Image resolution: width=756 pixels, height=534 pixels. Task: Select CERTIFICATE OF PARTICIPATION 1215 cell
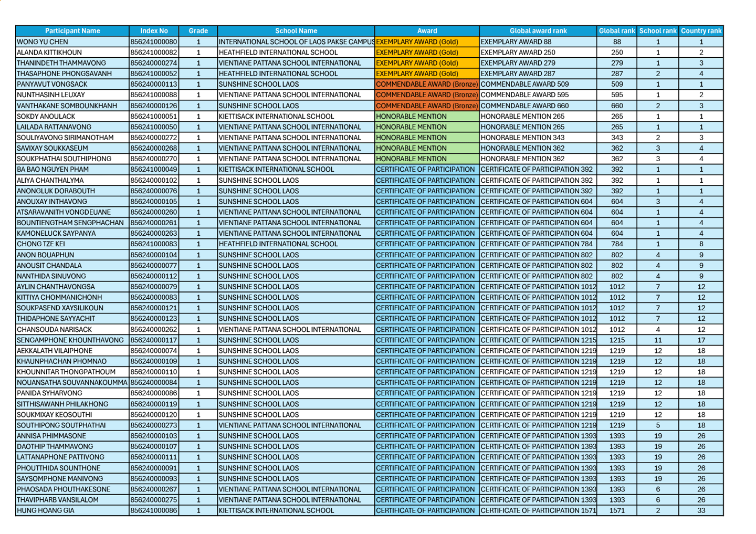[538, 340]
